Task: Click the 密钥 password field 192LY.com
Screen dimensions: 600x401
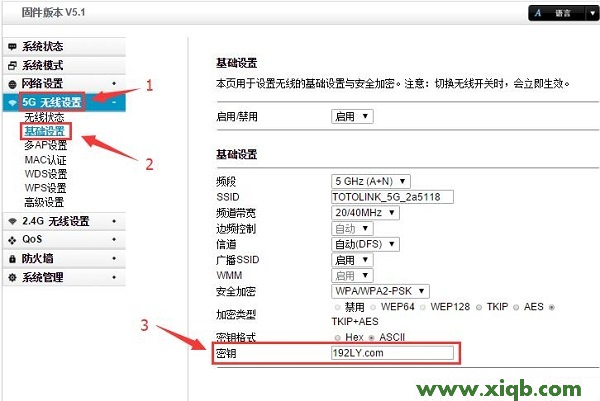Action: (392, 353)
